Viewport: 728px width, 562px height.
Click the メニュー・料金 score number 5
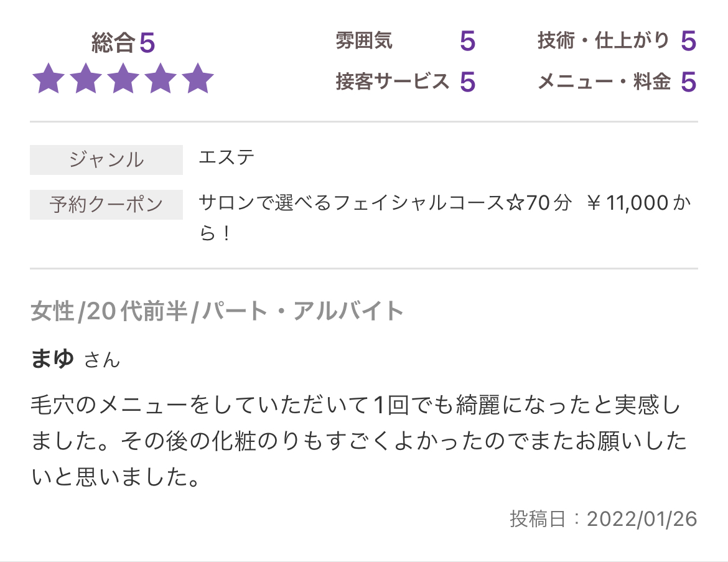pos(689,82)
